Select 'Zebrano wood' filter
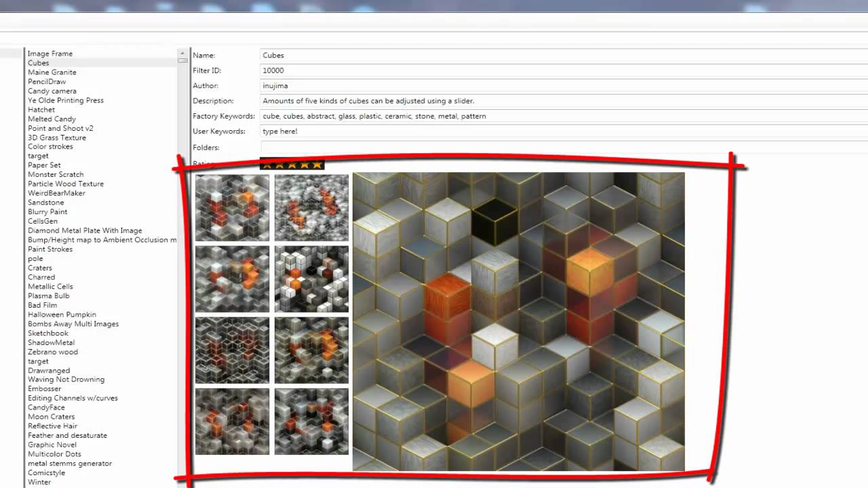This screenshot has height=488, width=868. coord(53,352)
